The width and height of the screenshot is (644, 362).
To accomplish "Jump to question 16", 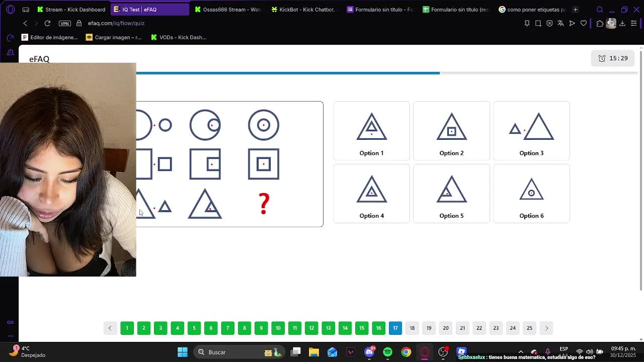I will click(x=378, y=328).
